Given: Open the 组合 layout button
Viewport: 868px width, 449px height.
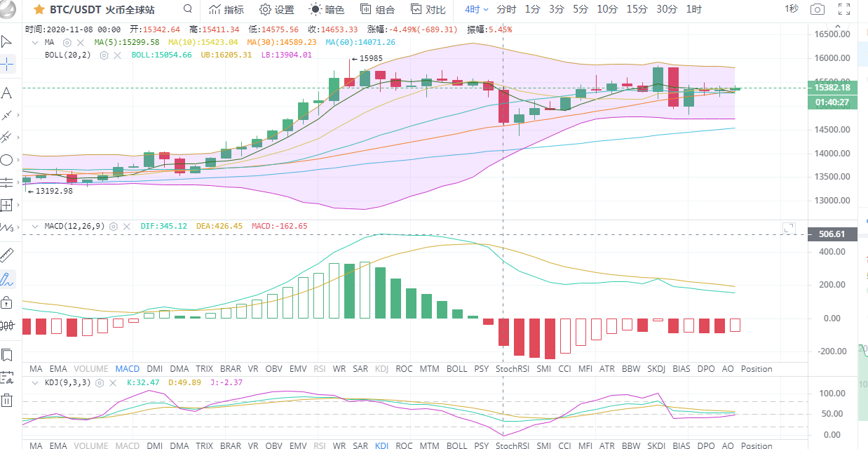Looking at the screenshot, I should [x=377, y=9].
